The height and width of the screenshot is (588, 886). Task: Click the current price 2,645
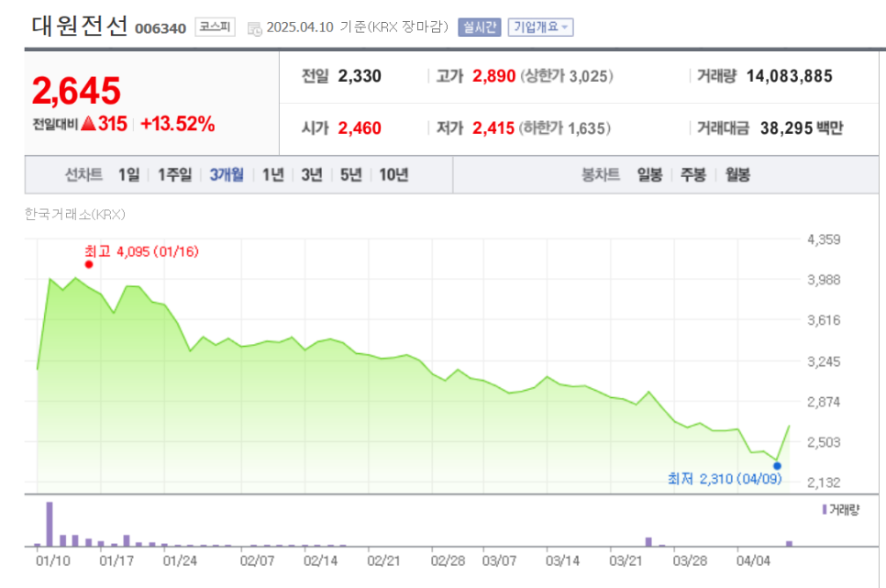76,91
